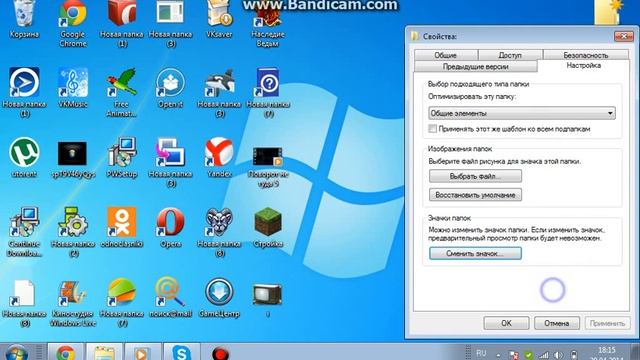
Task: Cancel the dialog with Отмена
Action: (x=557, y=323)
